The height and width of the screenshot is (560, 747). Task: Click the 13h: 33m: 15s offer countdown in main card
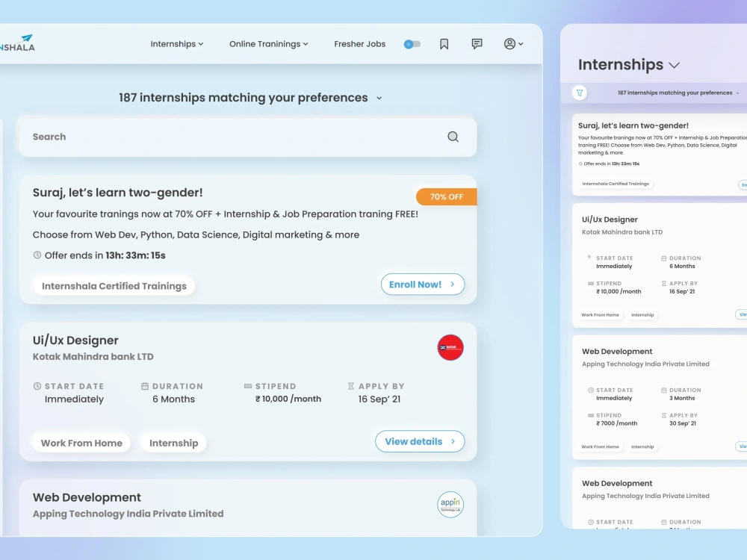[135, 255]
